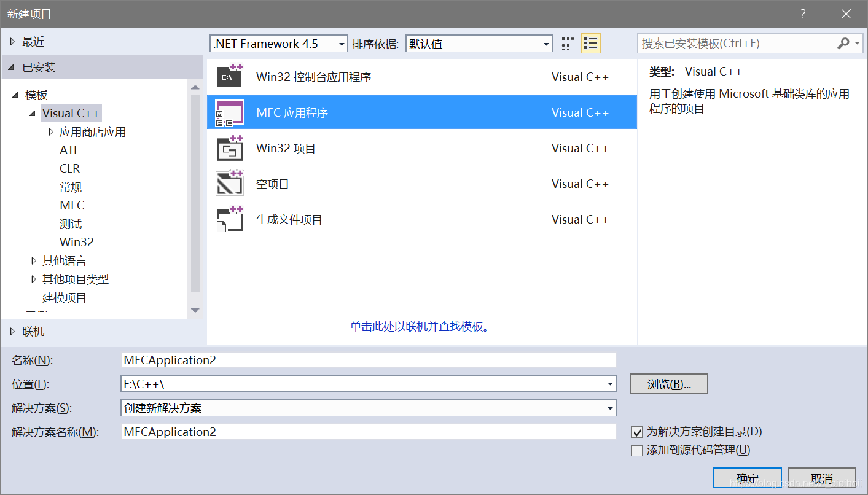
Task: Click the search magnifier icon
Action: 843,44
